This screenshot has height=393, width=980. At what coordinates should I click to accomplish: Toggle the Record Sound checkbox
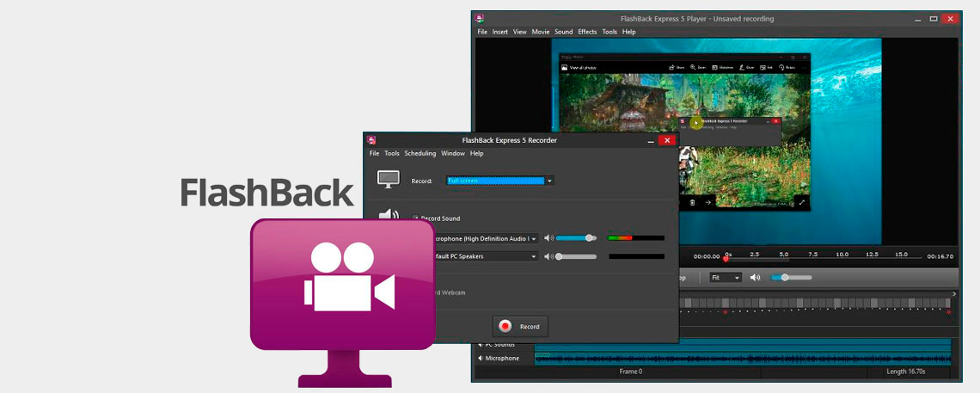click(415, 218)
